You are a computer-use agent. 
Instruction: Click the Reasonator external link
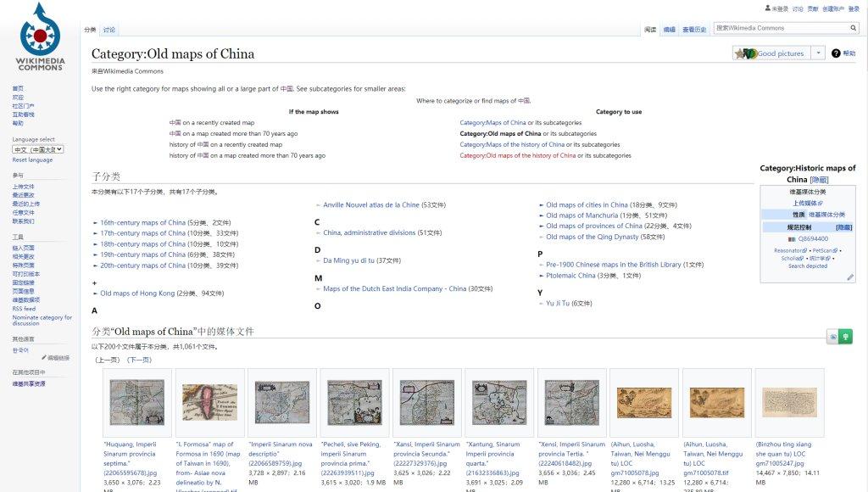point(790,250)
